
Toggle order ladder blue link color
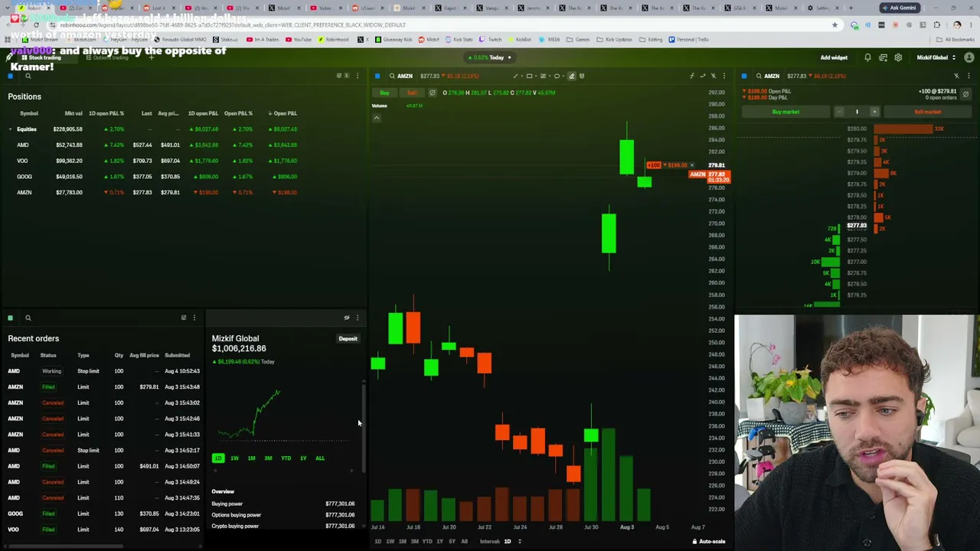[743, 76]
